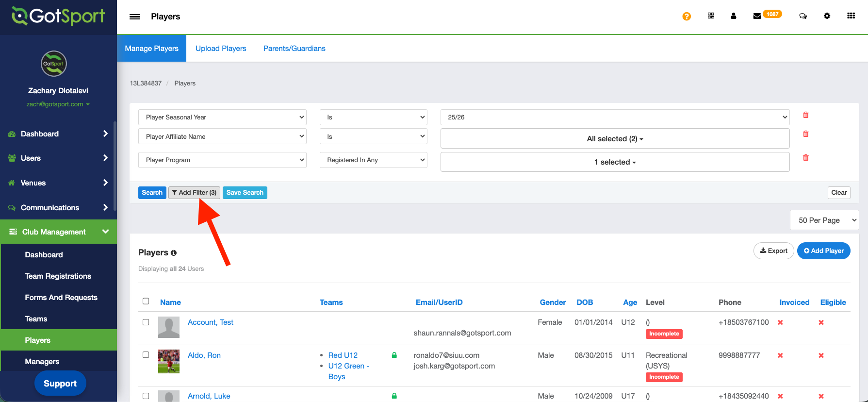Open the Registered In Any operator dropdown
Screen dimensions: 868x402
(373, 160)
